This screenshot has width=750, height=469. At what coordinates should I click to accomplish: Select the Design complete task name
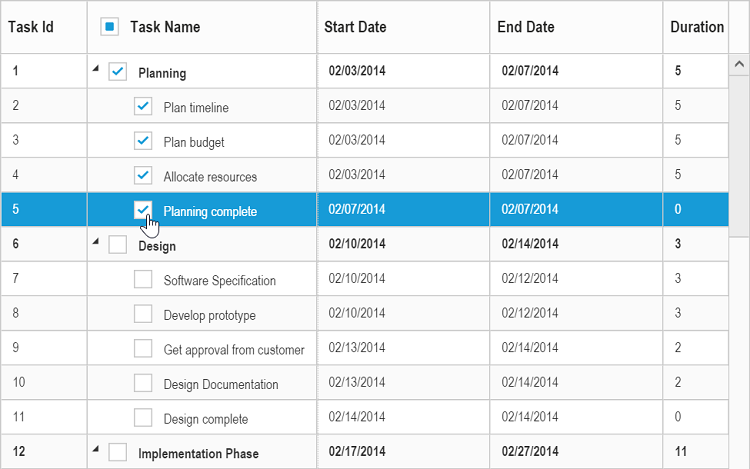[206, 419]
